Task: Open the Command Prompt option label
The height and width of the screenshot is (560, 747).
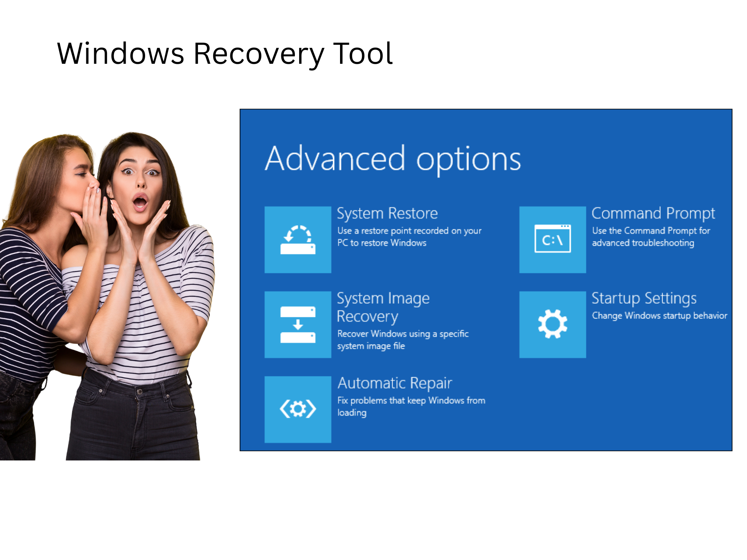Action: pos(653,213)
